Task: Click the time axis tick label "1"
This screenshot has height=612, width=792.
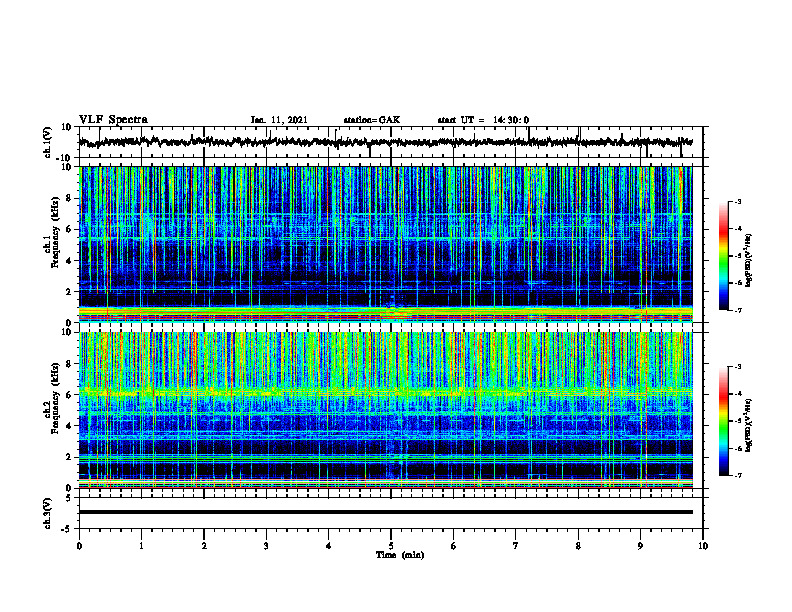Action: (x=141, y=546)
